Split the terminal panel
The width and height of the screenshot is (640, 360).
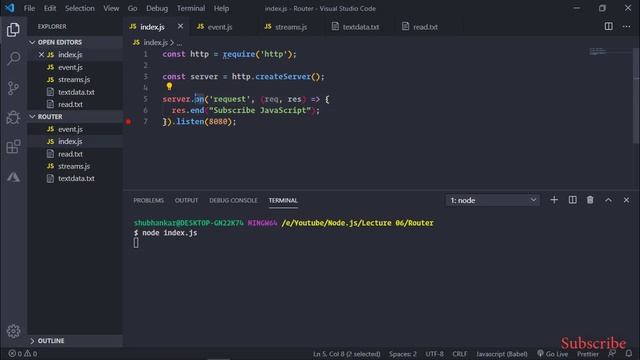click(572, 200)
